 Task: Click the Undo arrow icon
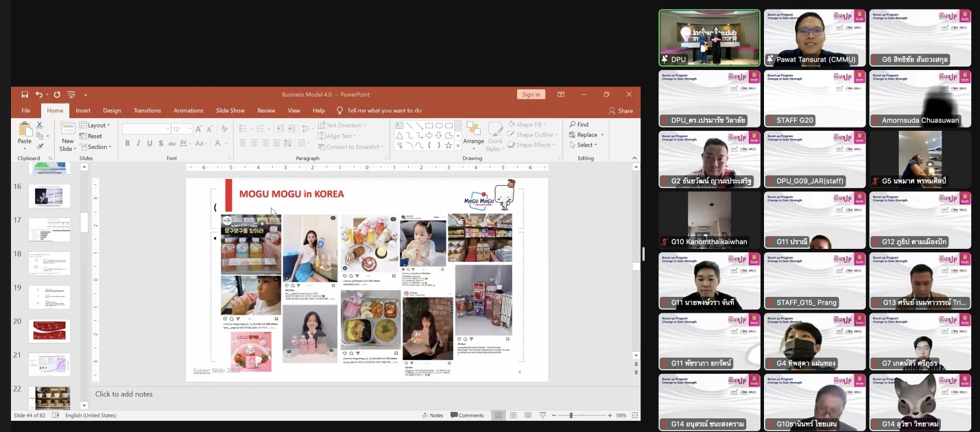coord(39,95)
